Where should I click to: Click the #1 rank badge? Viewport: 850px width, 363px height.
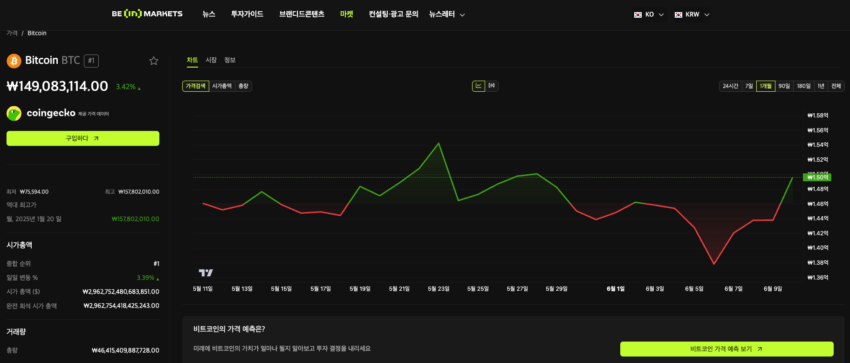point(92,61)
